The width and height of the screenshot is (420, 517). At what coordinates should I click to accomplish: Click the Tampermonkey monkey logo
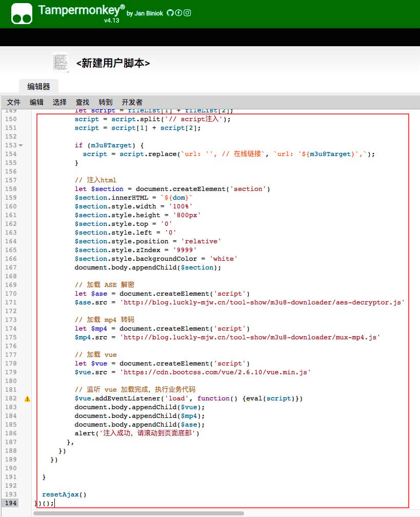[x=21, y=13]
